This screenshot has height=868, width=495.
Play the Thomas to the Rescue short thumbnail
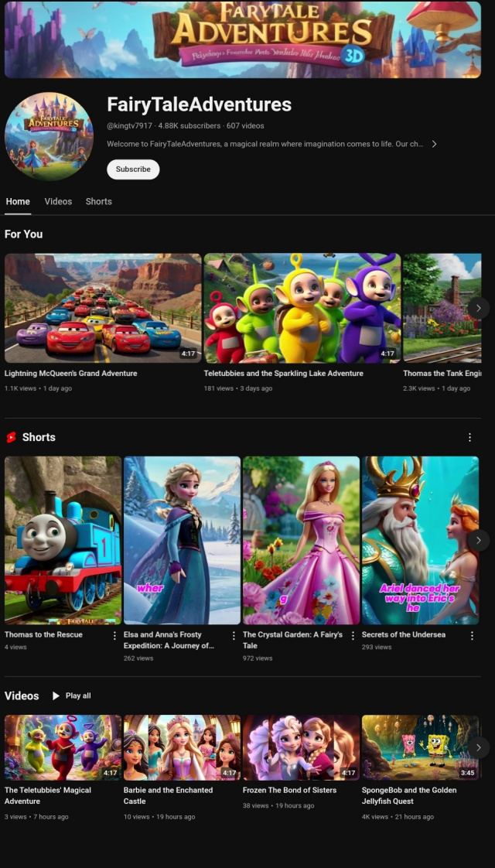pyautogui.click(x=63, y=540)
